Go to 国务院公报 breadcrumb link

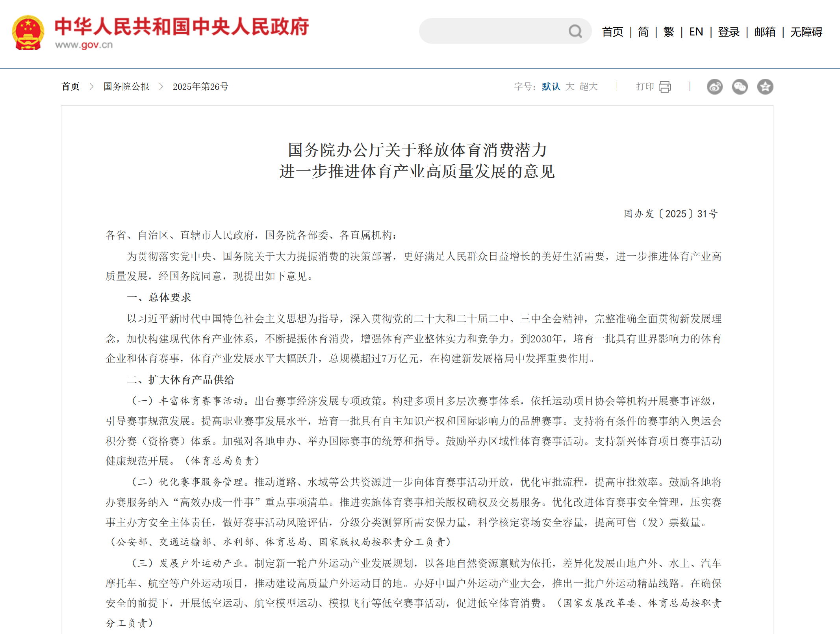click(126, 87)
